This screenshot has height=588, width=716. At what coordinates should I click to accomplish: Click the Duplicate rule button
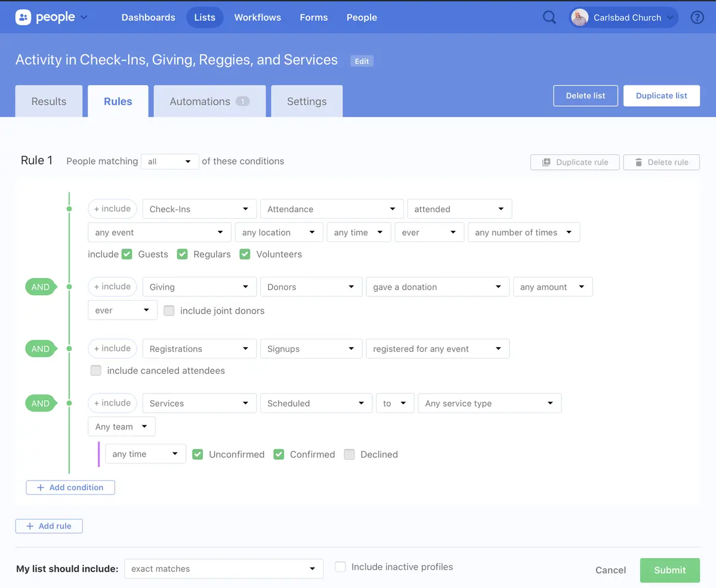coord(575,162)
